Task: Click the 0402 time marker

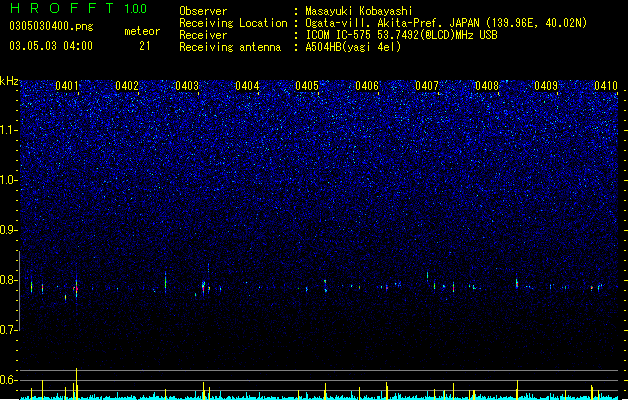Action: [127, 86]
